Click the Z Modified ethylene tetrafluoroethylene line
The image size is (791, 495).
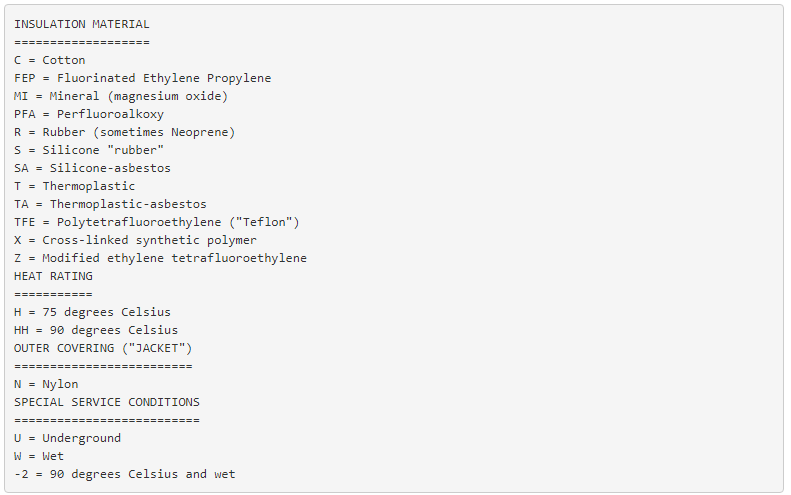pos(160,258)
